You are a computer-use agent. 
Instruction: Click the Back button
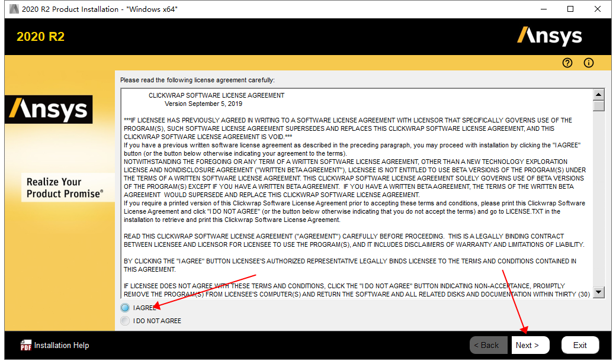[488, 345]
